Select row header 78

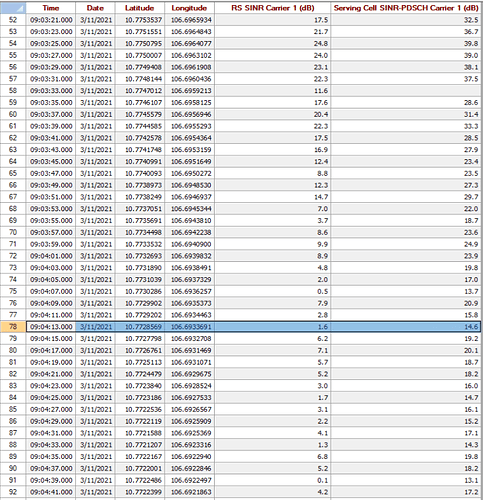[x=13, y=327]
